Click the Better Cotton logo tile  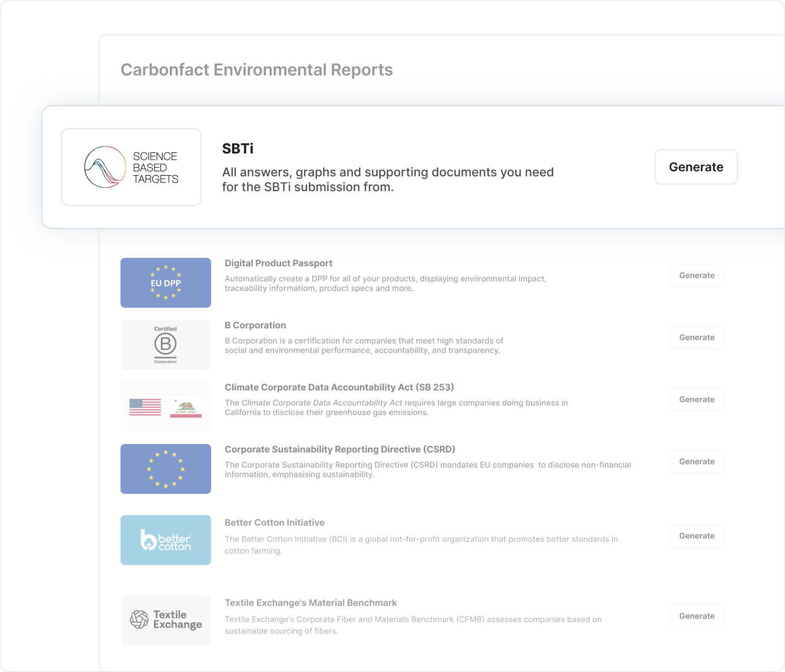pyautogui.click(x=166, y=540)
